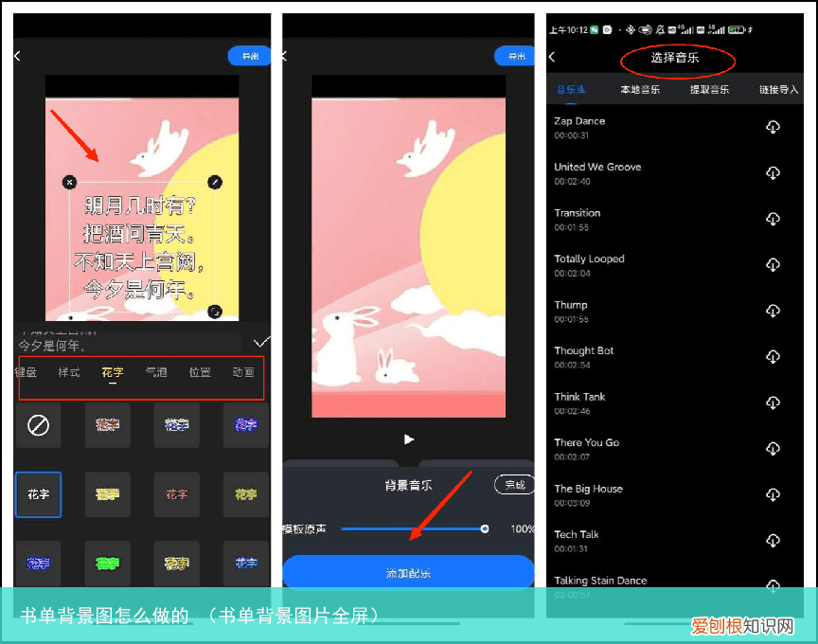Export from the background music screen

pos(515,56)
